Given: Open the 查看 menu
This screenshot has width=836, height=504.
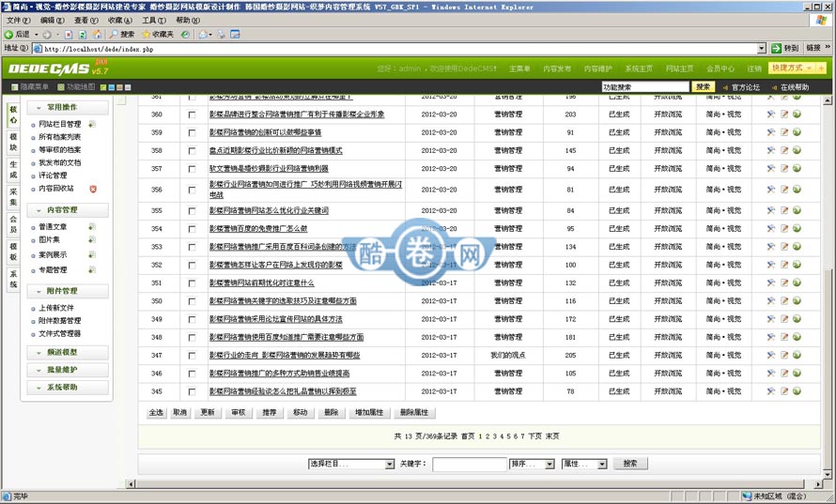Looking at the screenshot, I should click(85, 21).
